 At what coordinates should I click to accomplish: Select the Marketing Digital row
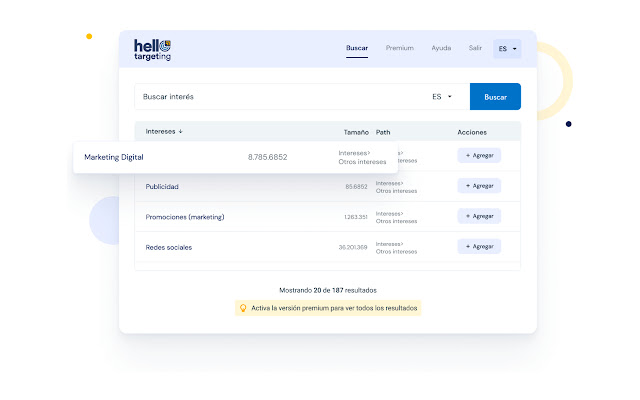tap(236, 157)
